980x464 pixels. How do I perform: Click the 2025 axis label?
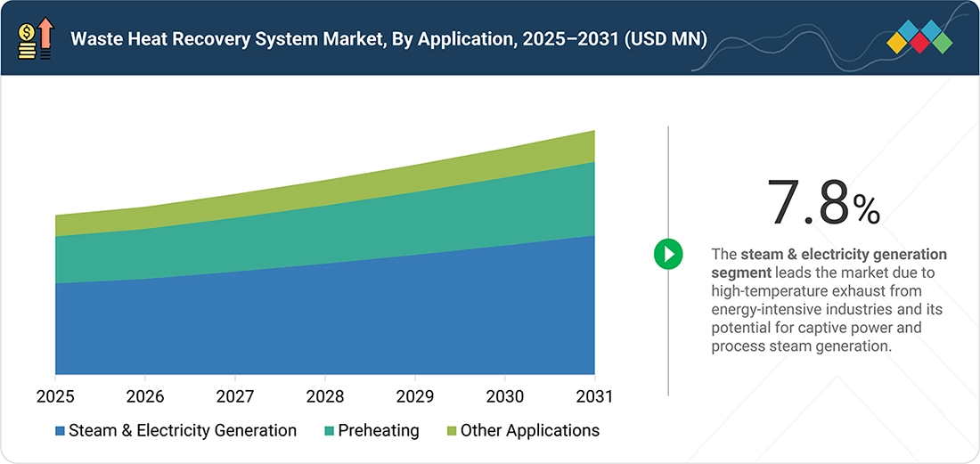[55, 396]
